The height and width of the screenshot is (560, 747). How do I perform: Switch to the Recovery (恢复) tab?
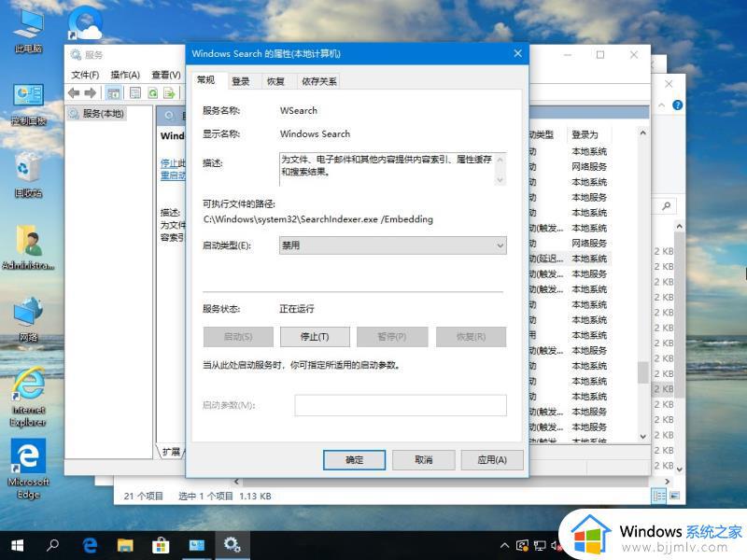(x=275, y=81)
